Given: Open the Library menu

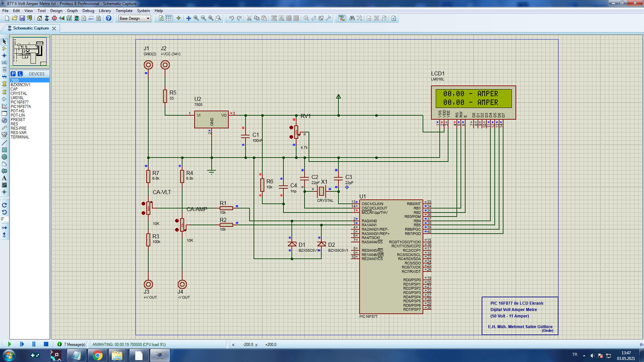Looking at the screenshot, I should click(105, 11).
